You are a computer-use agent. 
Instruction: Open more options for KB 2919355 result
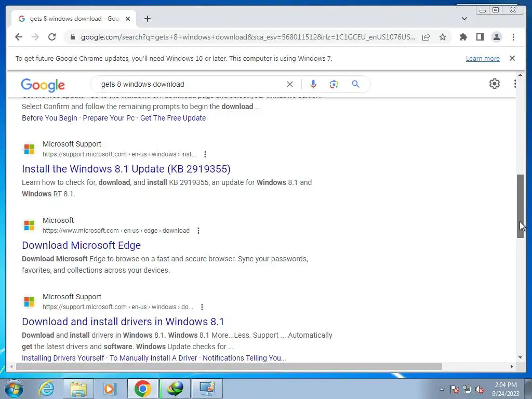(x=205, y=154)
